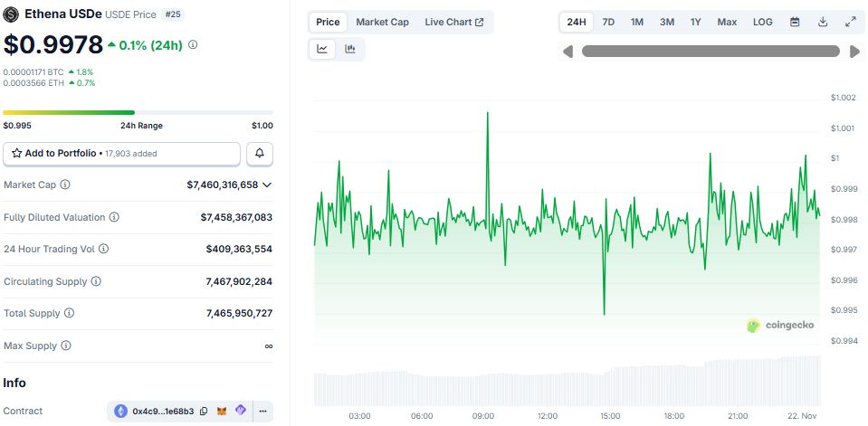Open more contract options ellipsis menu
The height and width of the screenshot is (426, 868).
point(262,412)
